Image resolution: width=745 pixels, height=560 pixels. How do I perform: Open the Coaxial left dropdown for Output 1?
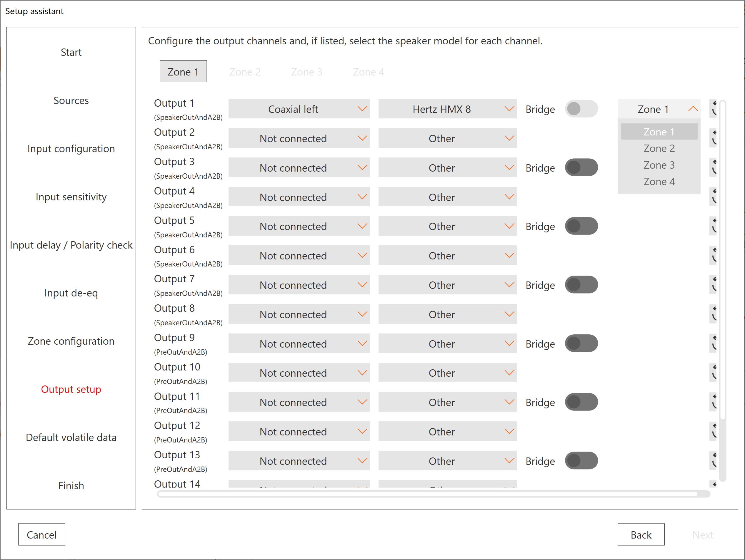[299, 109]
